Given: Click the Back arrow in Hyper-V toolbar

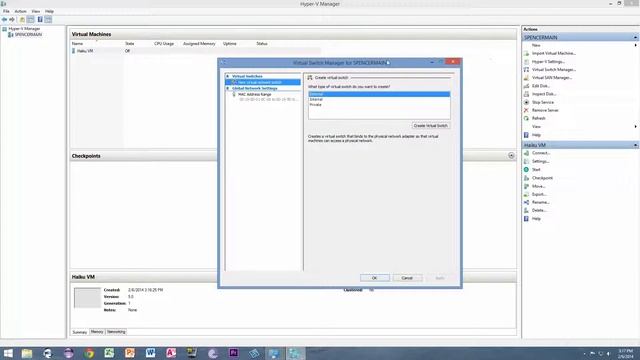Looking at the screenshot, I should point(4,20).
